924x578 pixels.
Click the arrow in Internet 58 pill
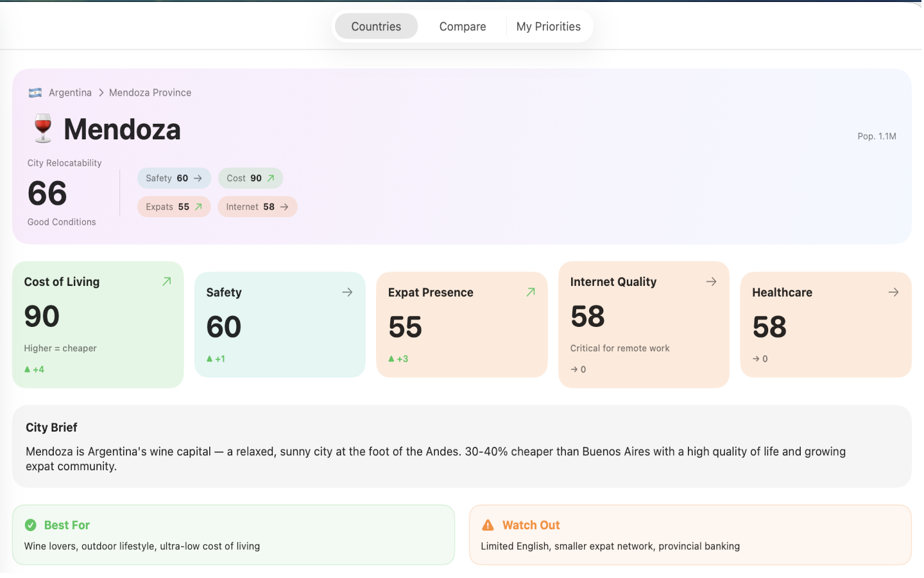tap(284, 207)
